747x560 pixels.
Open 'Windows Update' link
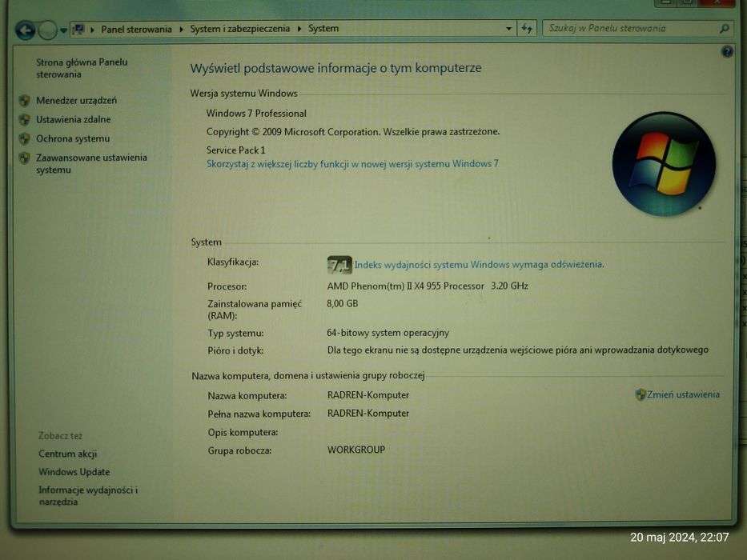pos(74,472)
